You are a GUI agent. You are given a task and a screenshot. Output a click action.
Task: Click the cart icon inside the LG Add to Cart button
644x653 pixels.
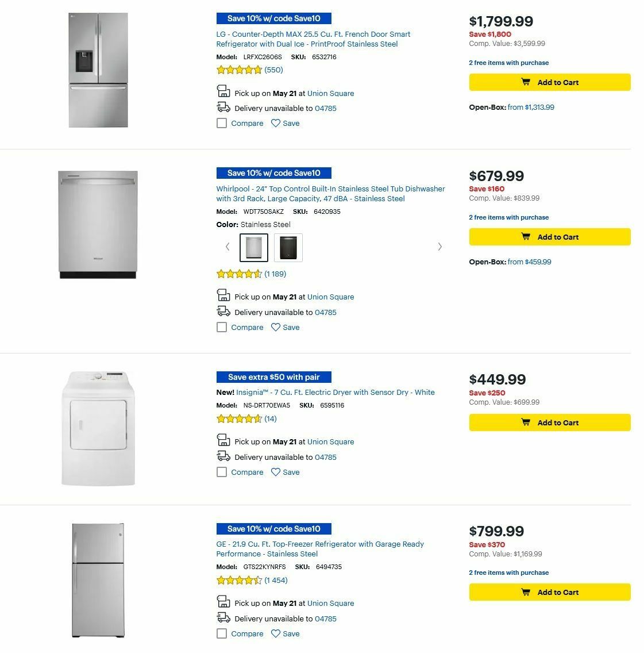526,82
